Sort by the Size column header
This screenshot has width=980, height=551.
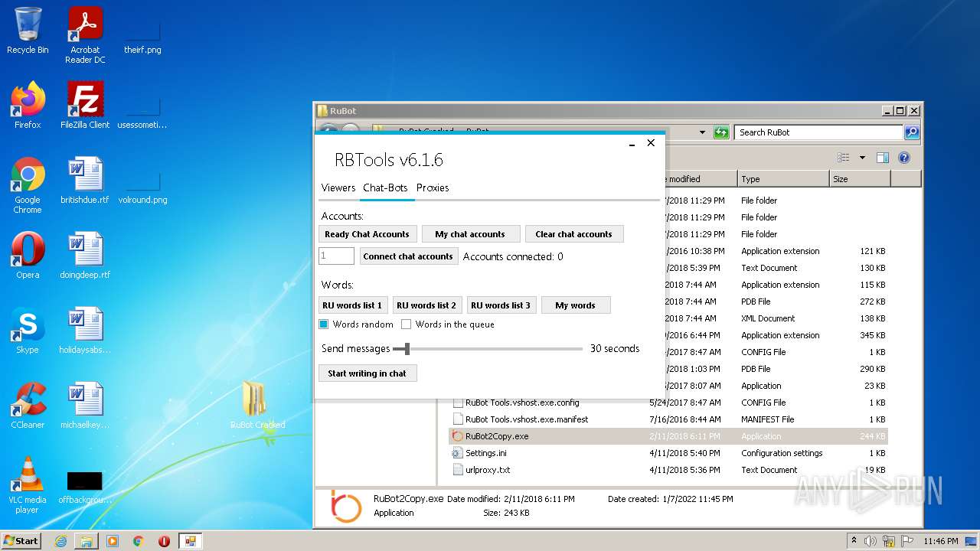860,179
